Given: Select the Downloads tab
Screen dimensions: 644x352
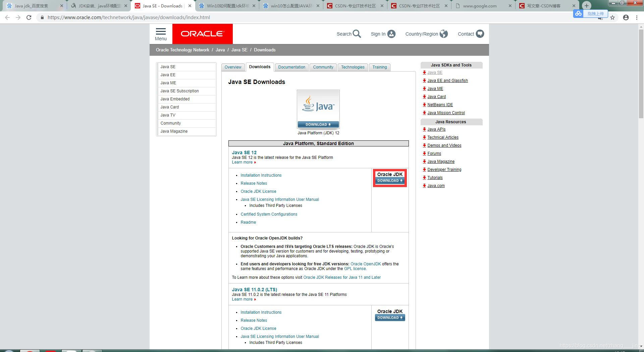Looking at the screenshot, I should (260, 67).
